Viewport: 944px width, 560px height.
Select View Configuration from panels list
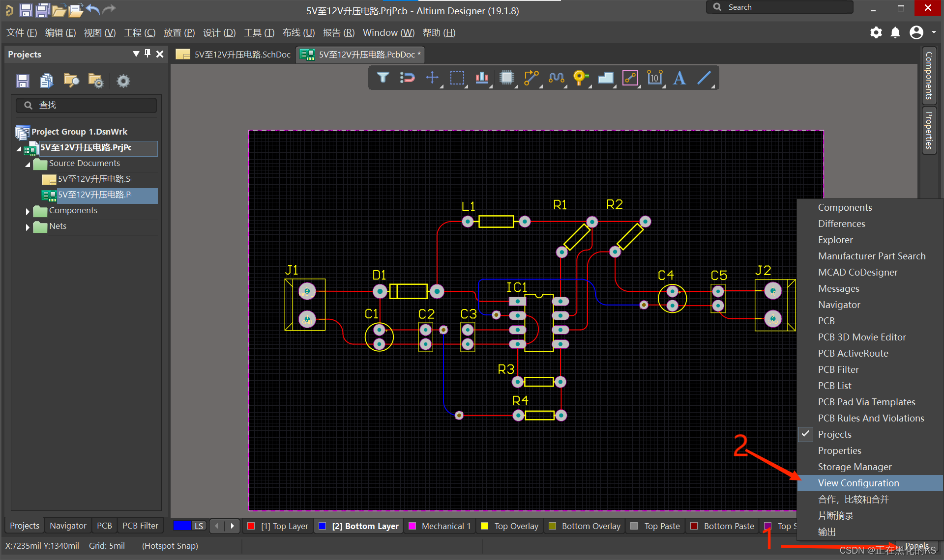[x=858, y=483]
